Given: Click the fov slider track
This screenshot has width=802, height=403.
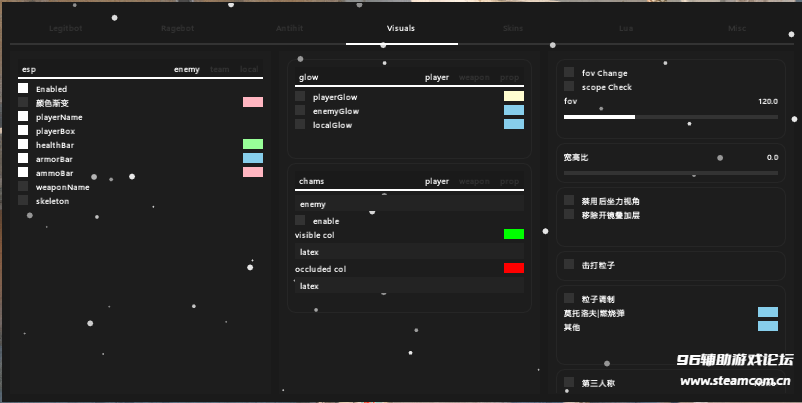Looking at the screenshot, I should click(670, 117).
